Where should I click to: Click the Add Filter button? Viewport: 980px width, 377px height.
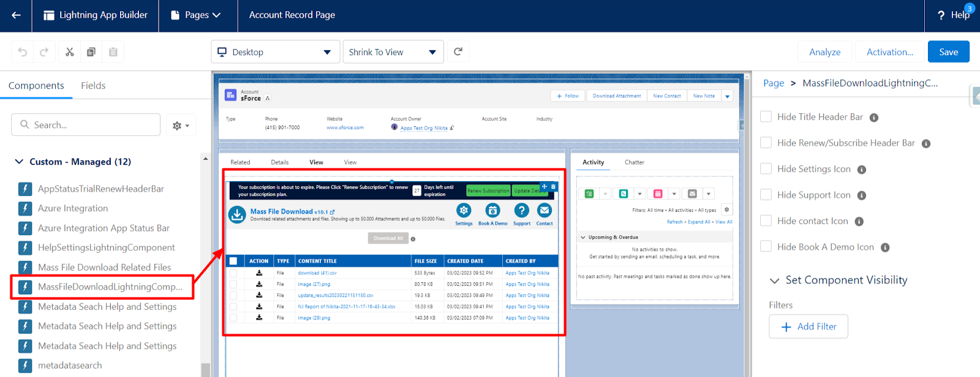click(x=809, y=326)
